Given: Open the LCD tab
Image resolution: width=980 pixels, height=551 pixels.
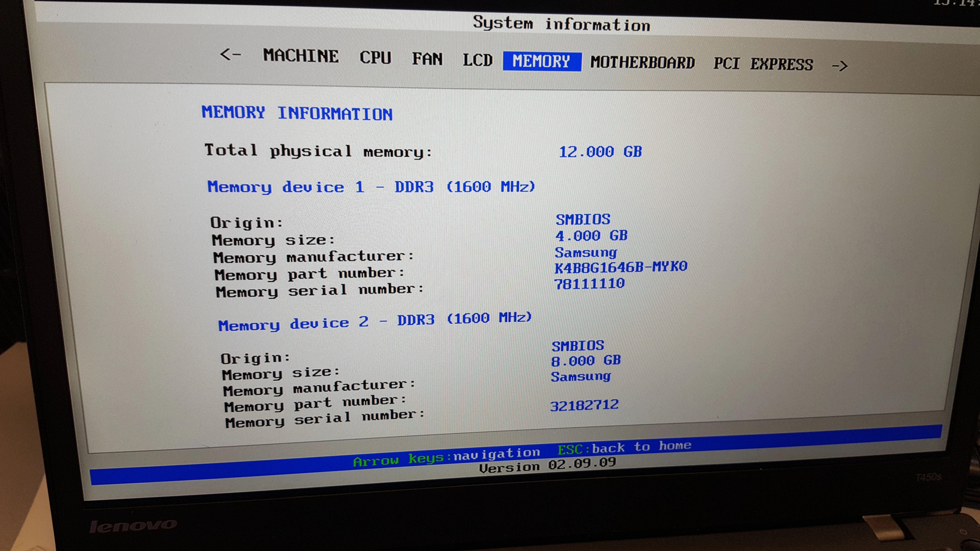Looking at the screenshot, I should (x=477, y=60).
